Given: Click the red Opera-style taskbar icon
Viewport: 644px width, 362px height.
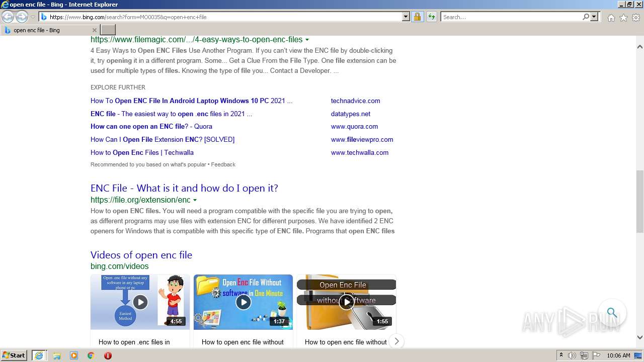Looking at the screenshot, I should tap(108, 355).
